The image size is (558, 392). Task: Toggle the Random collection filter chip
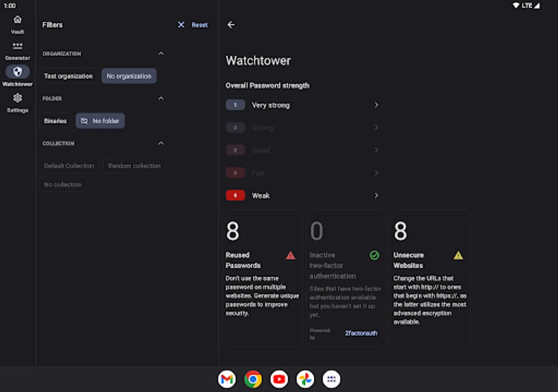134,166
